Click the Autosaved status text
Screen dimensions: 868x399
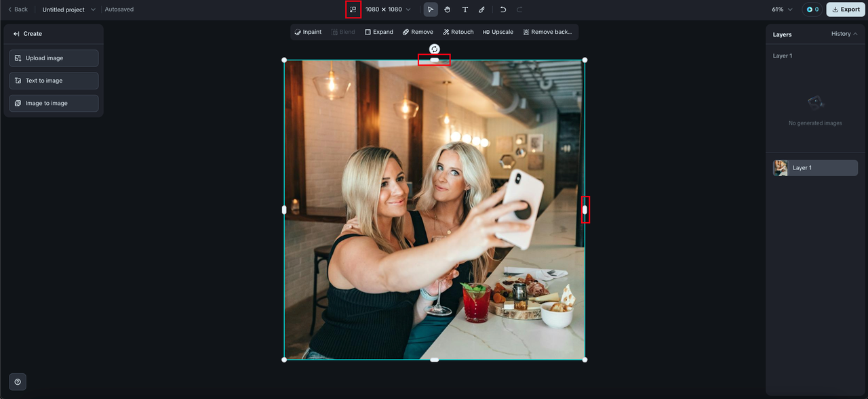pyautogui.click(x=119, y=9)
